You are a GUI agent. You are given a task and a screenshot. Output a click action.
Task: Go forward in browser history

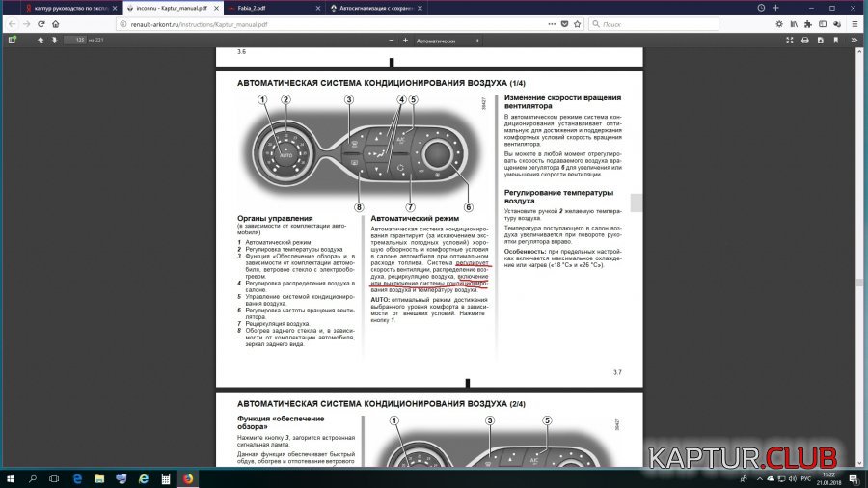[x=27, y=24]
